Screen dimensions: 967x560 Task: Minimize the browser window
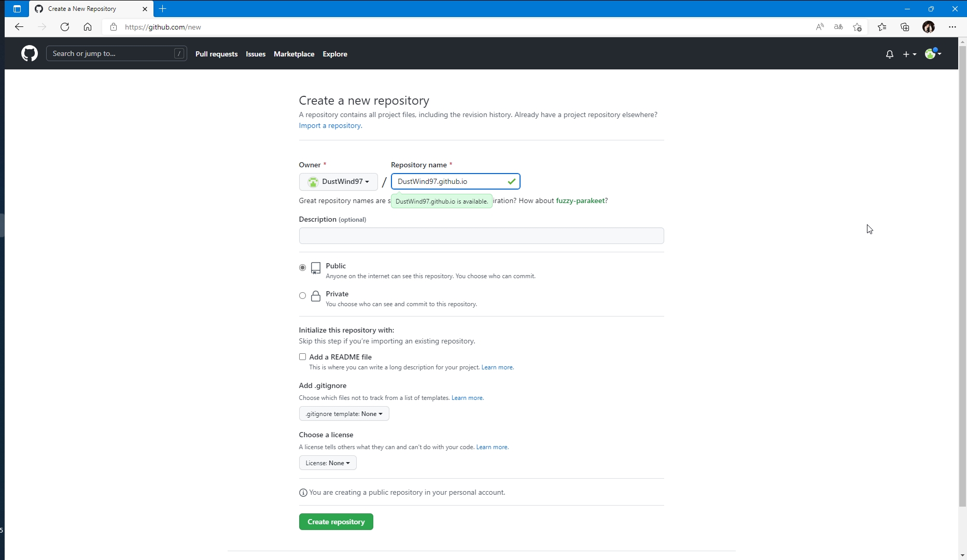(x=907, y=9)
